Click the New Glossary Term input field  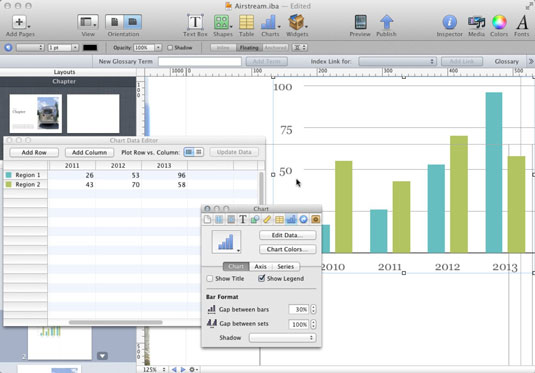pyautogui.click(x=200, y=61)
